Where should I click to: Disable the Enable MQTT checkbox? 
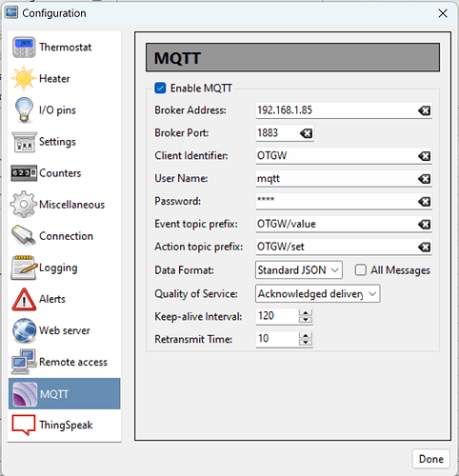(160, 88)
